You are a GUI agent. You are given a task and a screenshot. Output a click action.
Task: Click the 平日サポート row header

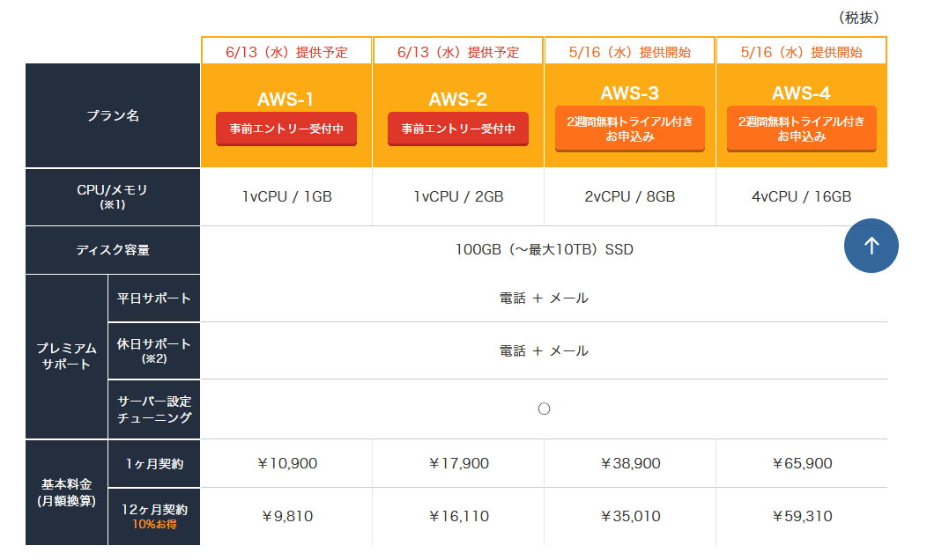[x=153, y=298]
